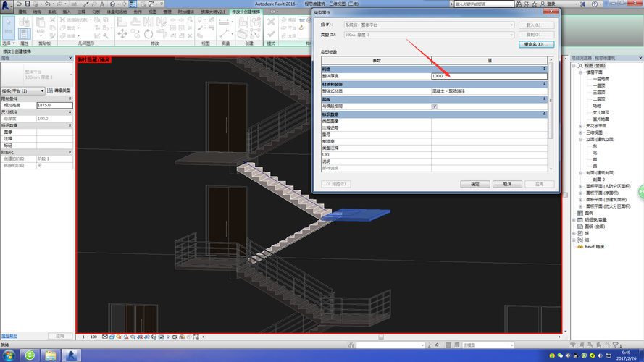644x362 pixels.
Task: Open file with the folder icon
Action: 20,4
